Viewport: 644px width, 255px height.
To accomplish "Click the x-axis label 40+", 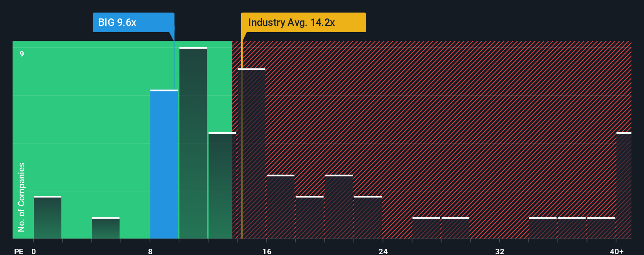I will coord(617,251).
